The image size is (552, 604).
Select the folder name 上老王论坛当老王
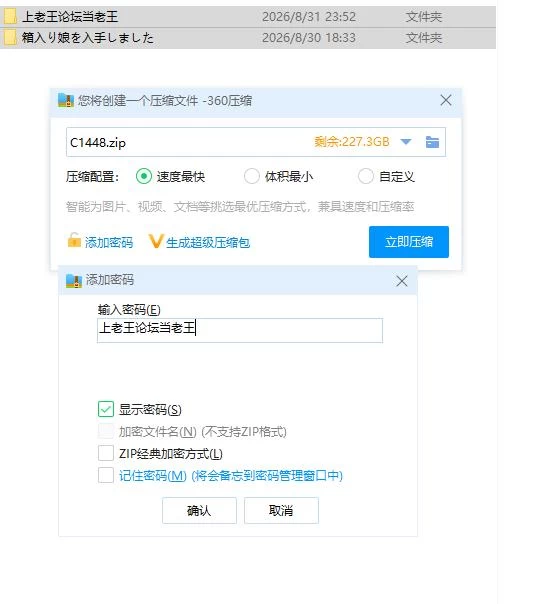(70, 17)
